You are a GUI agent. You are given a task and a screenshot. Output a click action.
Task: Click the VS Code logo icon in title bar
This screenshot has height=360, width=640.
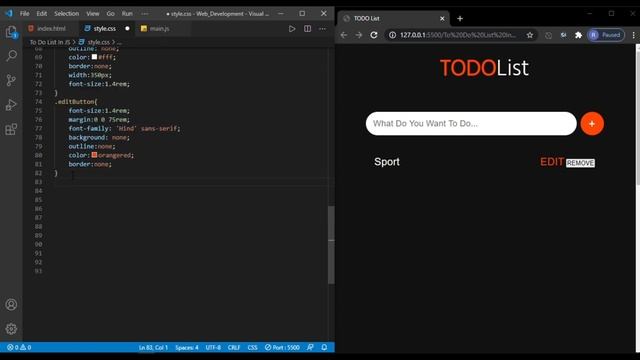[9, 13]
